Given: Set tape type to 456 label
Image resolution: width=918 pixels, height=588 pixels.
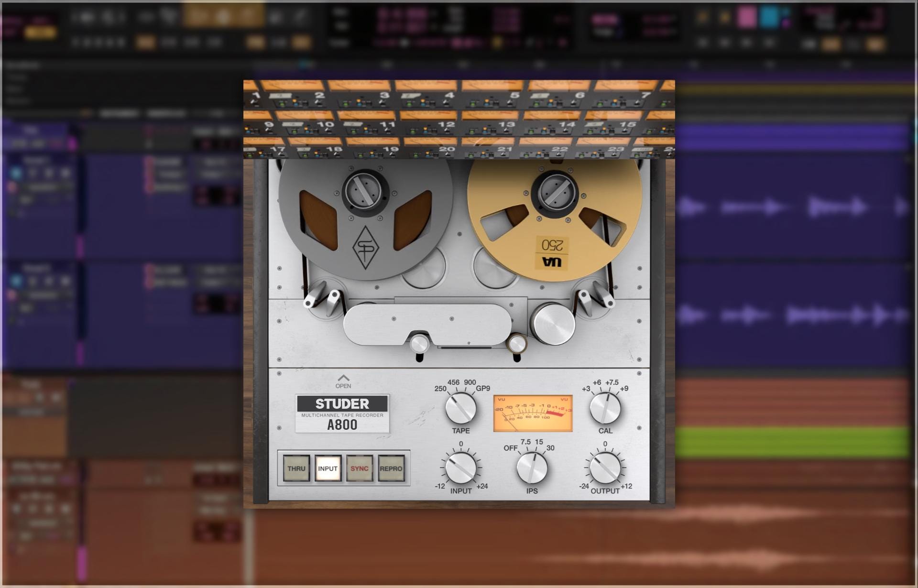Looking at the screenshot, I should (x=453, y=382).
